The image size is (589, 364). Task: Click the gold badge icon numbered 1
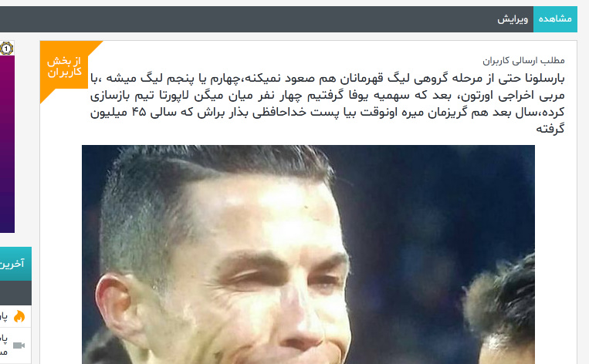pyautogui.click(x=6, y=49)
